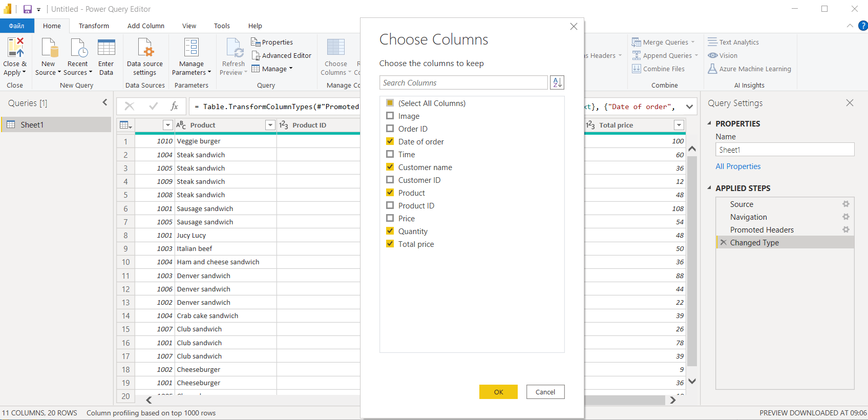
Task: Uncheck the Date of order checkbox
Action: 390,141
